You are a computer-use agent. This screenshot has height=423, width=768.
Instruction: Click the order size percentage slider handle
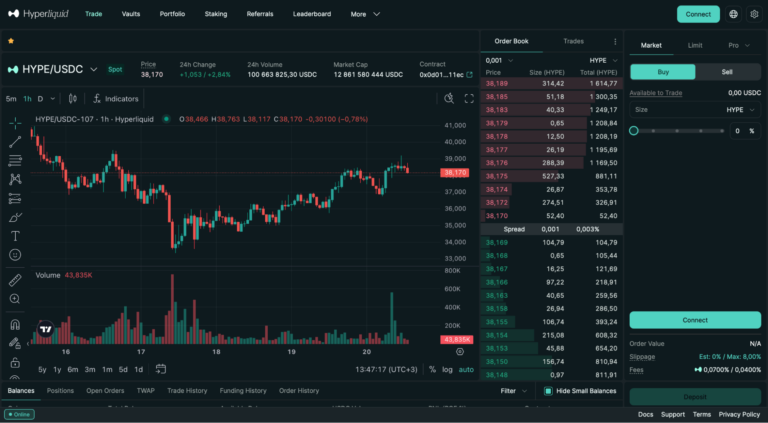pyautogui.click(x=633, y=131)
